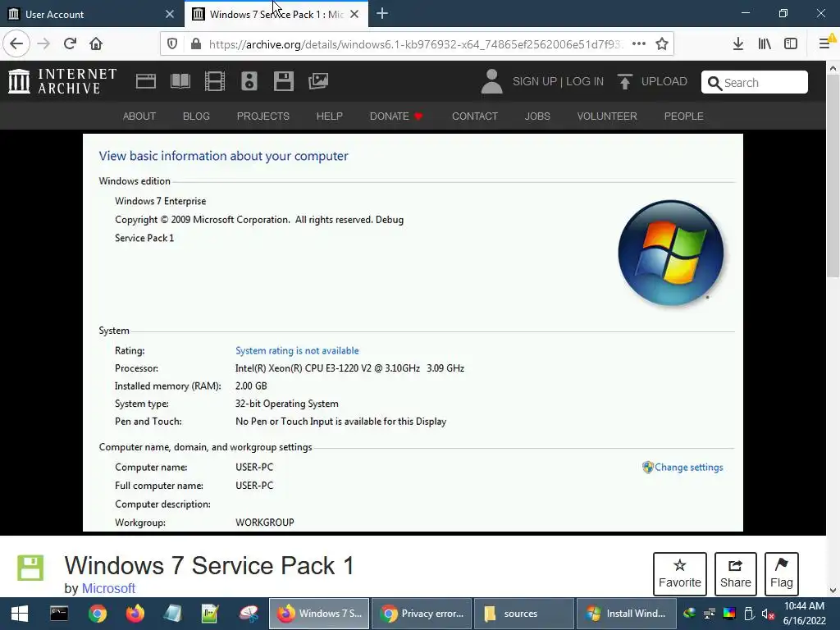The image size is (840, 630).
Task: Click the Favorite button
Action: (680, 573)
